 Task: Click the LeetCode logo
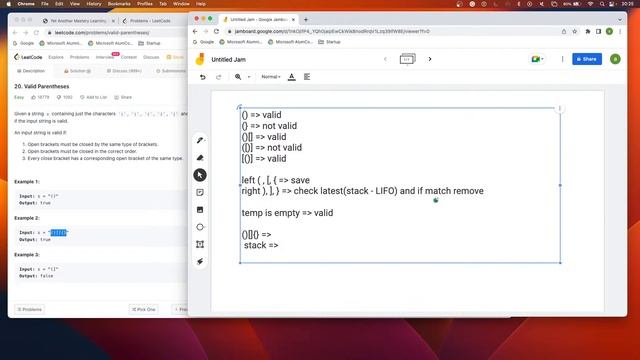pyautogui.click(x=28, y=57)
